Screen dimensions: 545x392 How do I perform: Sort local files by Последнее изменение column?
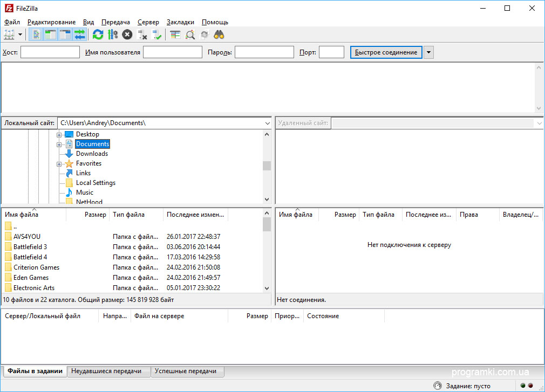pos(195,215)
